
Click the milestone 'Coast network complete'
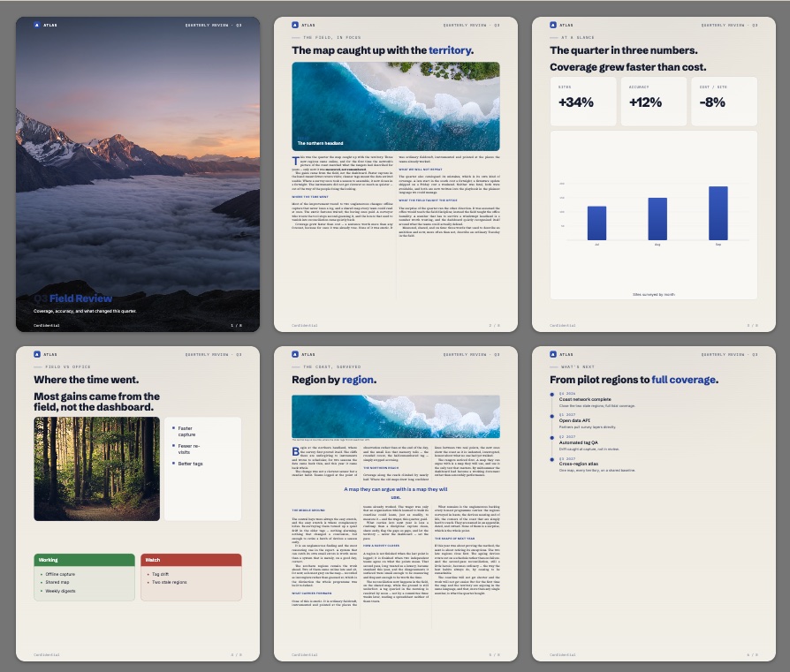point(585,399)
